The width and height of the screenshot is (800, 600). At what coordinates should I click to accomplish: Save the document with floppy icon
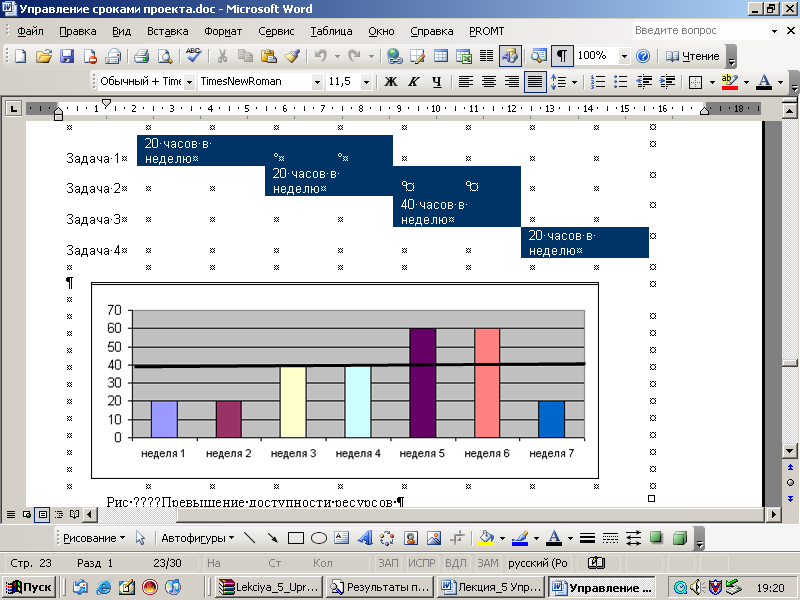click(x=67, y=56)
